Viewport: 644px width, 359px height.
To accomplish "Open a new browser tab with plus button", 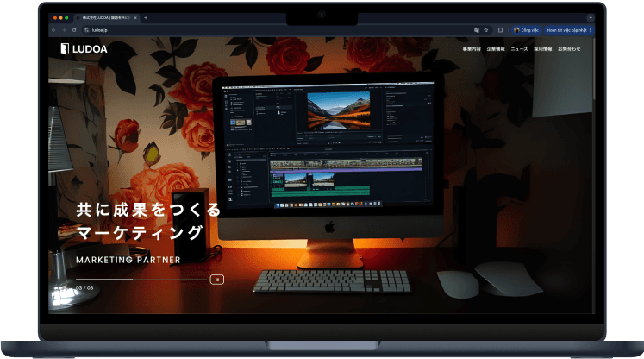I will [146, 17].
